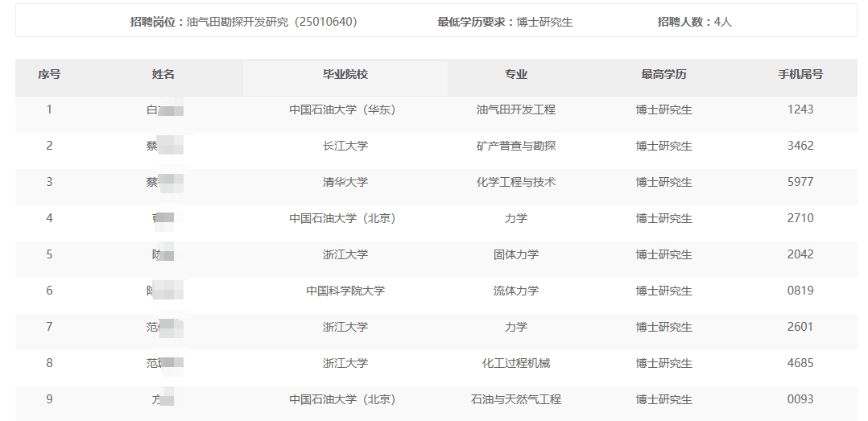Click the 姓名 column header
This screenshot has height=421, width=868.
[163, 75]
